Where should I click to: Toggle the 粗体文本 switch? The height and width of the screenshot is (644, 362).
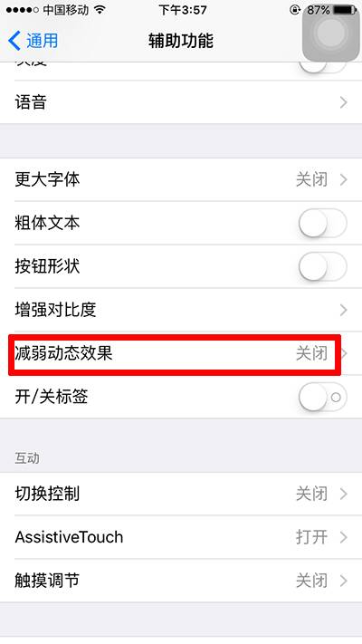coord(322,223)
